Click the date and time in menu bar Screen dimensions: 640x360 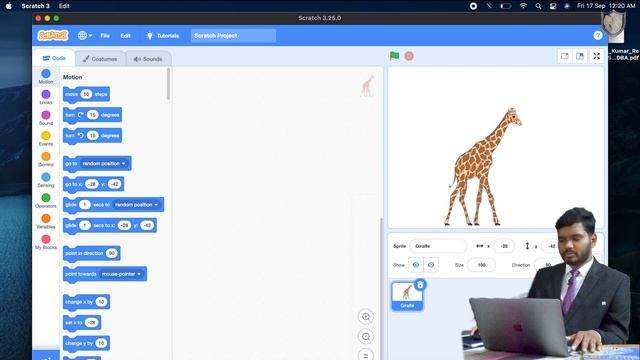click(606, 6)
